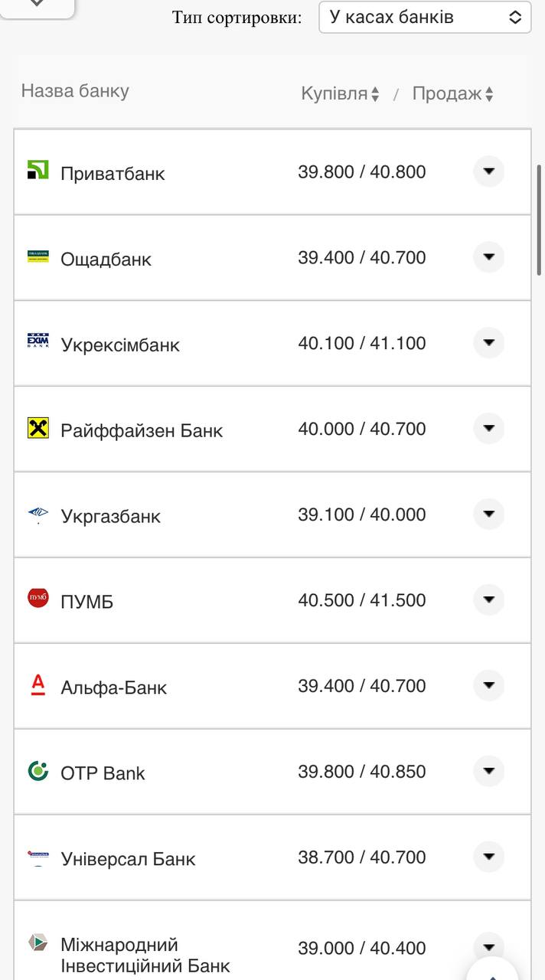Expand the Приватбанк rate details

[x=488, y=171]
